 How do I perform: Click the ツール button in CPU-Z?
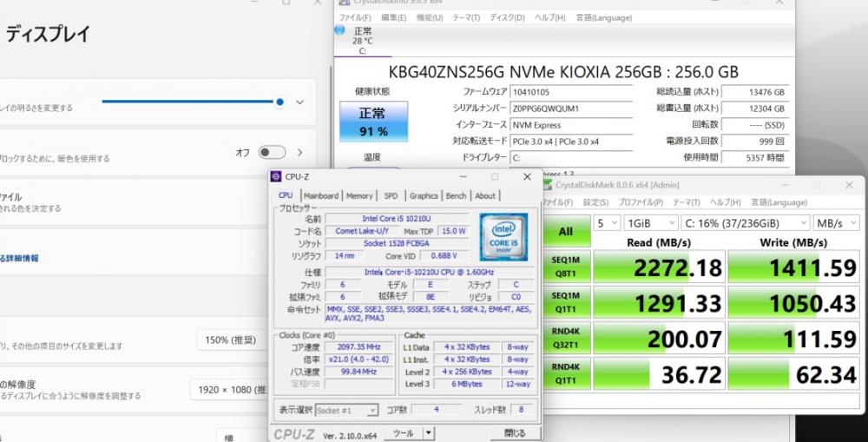pos(403,433)
